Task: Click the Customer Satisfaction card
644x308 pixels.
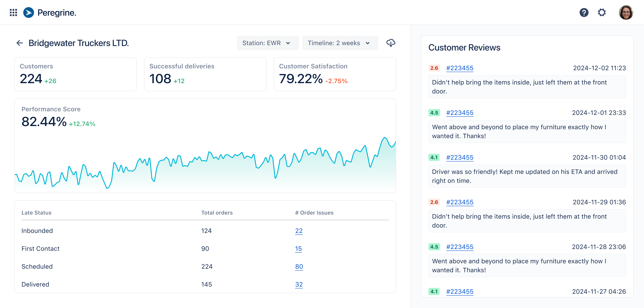Action: pos(335,74)
